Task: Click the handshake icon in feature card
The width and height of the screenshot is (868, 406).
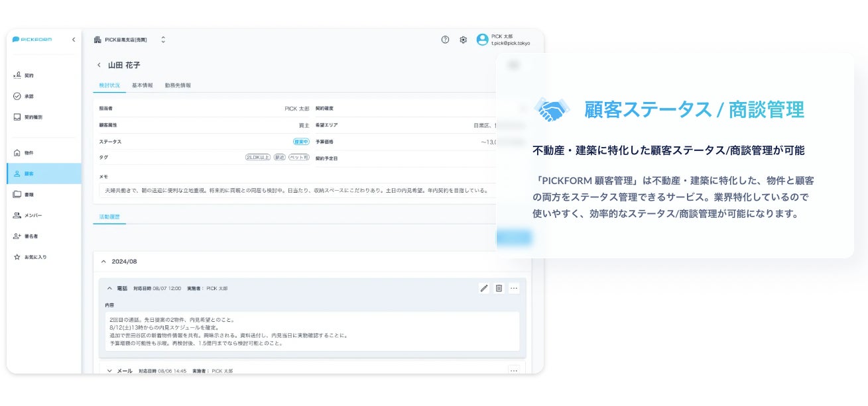Action: [x=552, y=110]
